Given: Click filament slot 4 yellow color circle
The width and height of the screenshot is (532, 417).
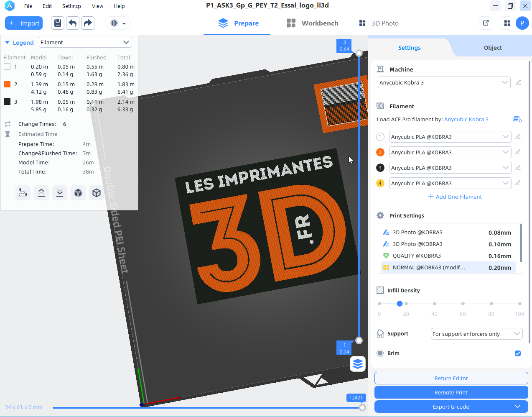Looking at the screenshot, I should (380, 183).
